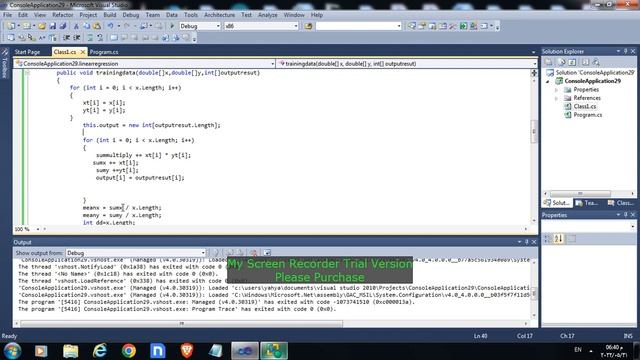Click Solution Explorer Refresh icon
The image size is (640, 360).
click(572, 62)
